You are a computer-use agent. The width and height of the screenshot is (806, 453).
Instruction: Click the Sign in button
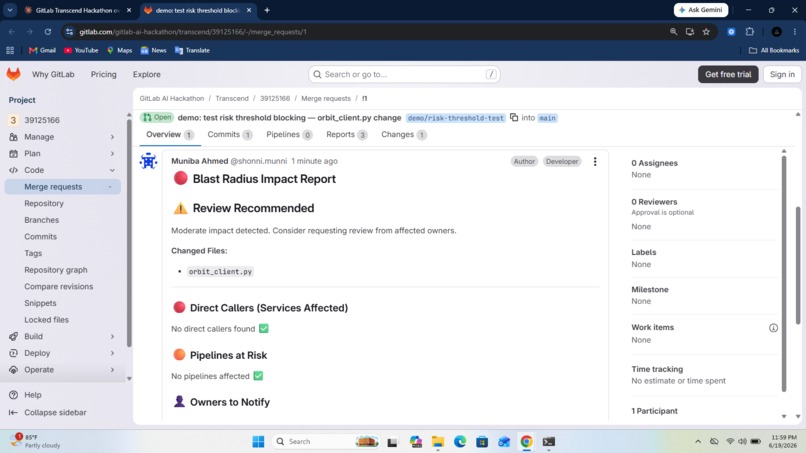(782, 74)
